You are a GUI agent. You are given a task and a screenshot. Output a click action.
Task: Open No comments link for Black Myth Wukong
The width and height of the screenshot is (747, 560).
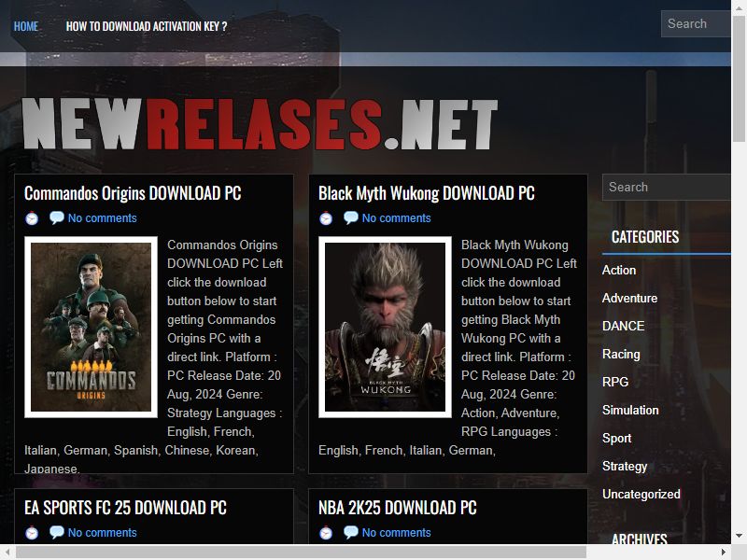coord(396,218)
